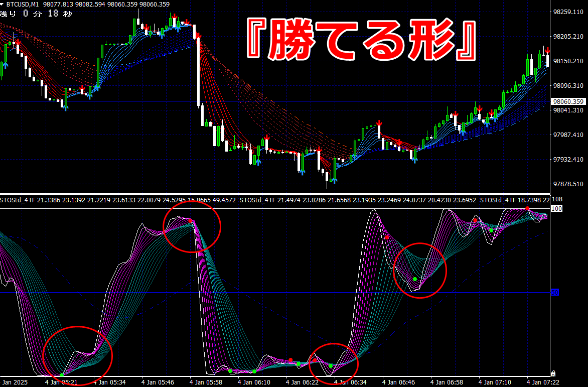Select the red dot touching the 100 level near 07:22
This screenshot has width=588, height=387.
pyautogui.click(x=527, y=208)
